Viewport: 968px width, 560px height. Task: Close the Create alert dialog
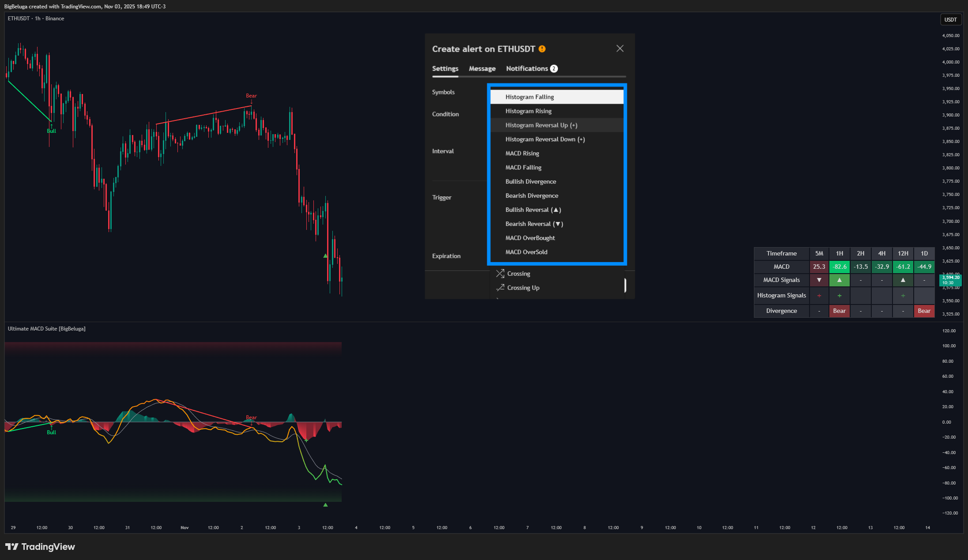click(x=620, y=49)
